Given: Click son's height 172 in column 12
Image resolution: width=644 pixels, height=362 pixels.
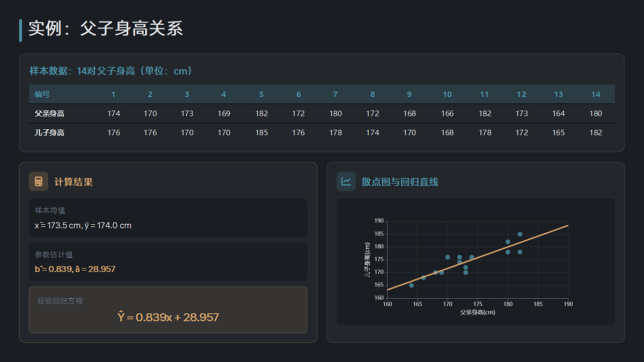Looking at the screenshot, I should (x=522, y=132).
